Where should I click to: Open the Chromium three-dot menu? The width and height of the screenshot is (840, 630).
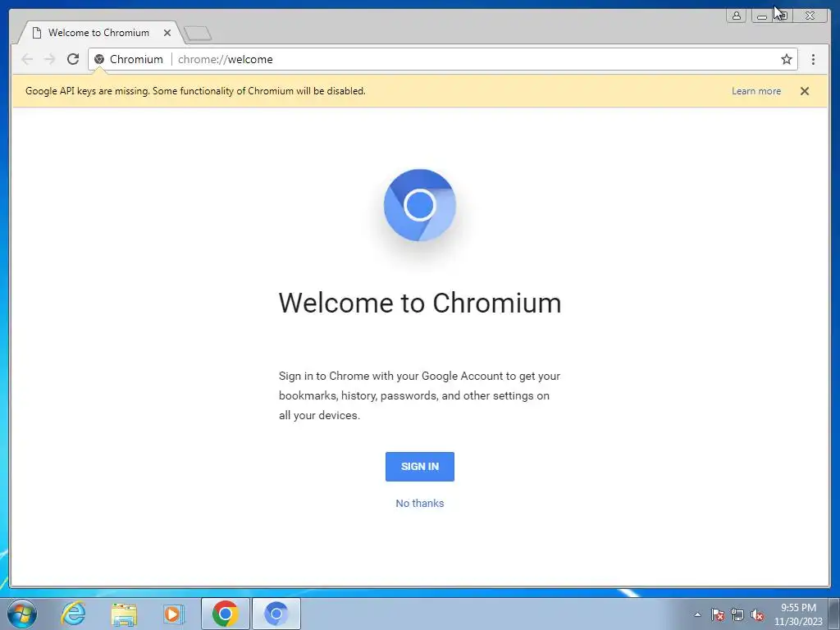point(813,59)
